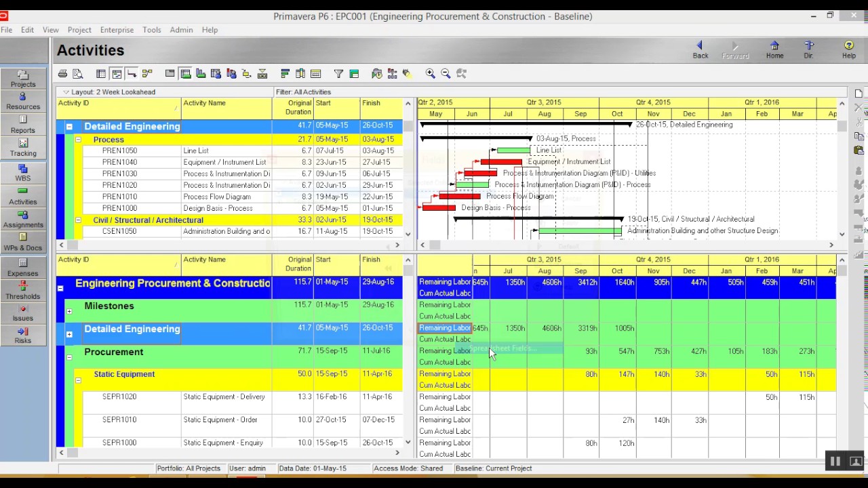Click the Home navigation button
868x488 pixels.
(774, 50)
